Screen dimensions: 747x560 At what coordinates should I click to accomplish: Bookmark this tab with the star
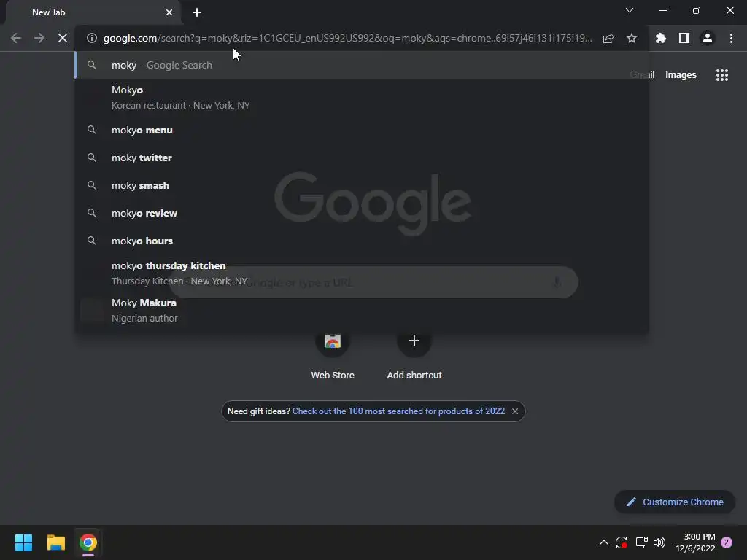(631, 38)
